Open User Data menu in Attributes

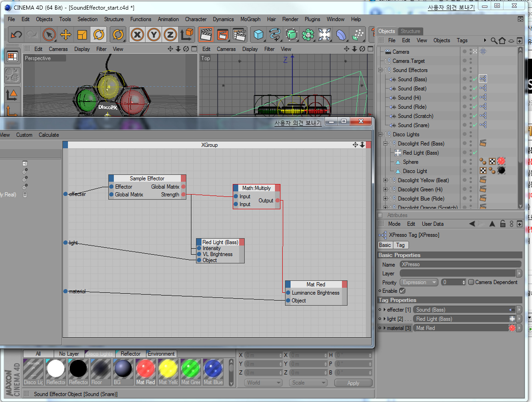click(x=432, y=224)
